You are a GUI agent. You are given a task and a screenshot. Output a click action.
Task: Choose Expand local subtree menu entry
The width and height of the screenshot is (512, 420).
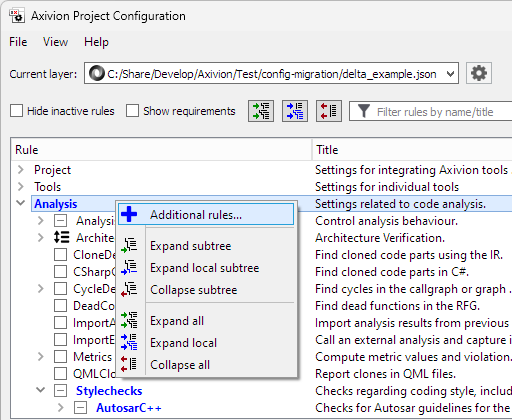coord(206,268)
